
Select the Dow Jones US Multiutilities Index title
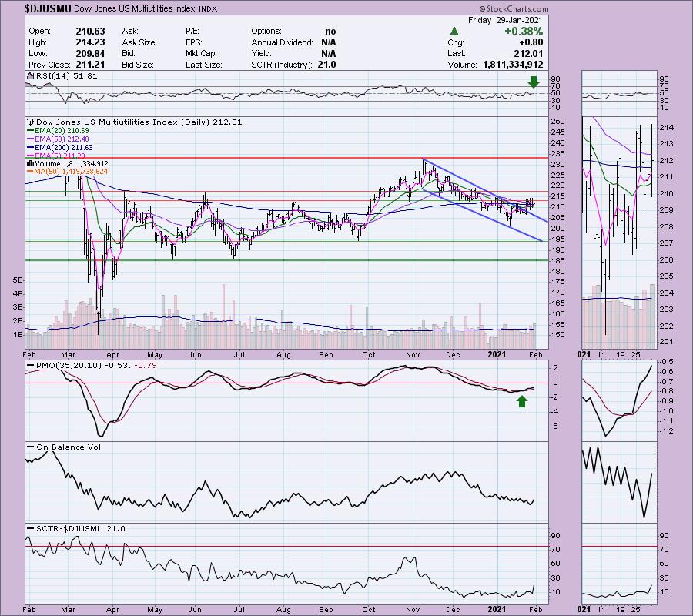(136, 8)
